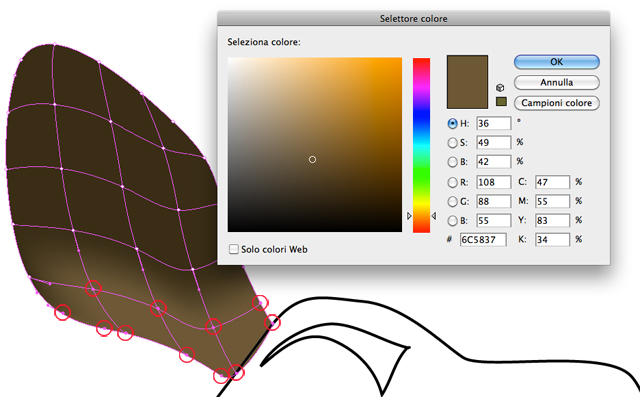
Task: Click the right hue slider arrow
Action: pos(433,216)
